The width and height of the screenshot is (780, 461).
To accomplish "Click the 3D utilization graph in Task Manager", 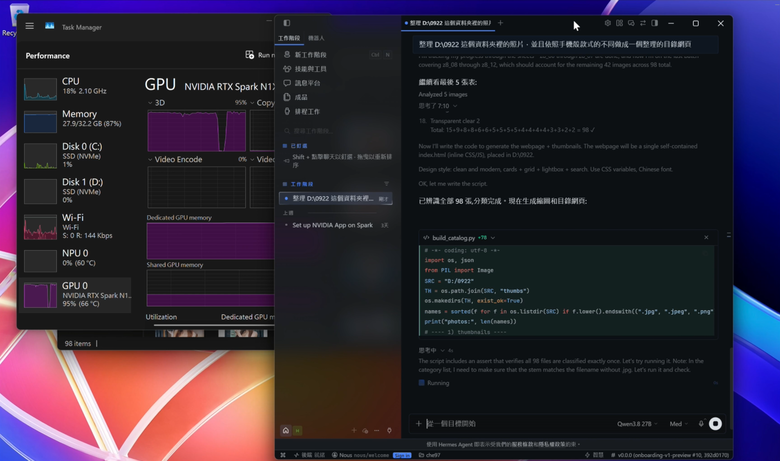I will point(196,131).
